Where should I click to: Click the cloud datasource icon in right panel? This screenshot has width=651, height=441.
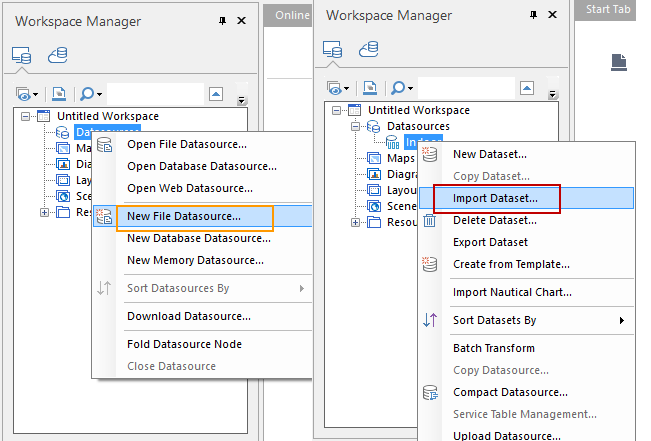pos(369,49)
